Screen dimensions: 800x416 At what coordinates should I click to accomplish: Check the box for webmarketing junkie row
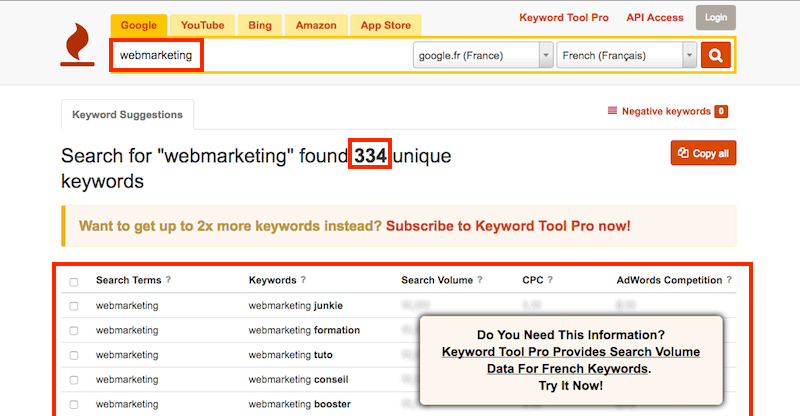tap(73, 306)
